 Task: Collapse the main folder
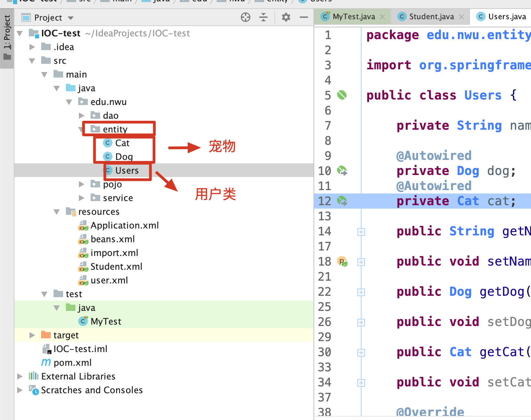pyautogui.click(x=44, y=74)
